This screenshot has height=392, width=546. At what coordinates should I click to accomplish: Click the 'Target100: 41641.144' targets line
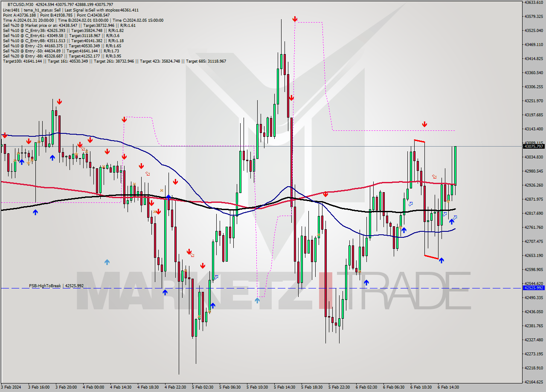[x=114, y=61]
